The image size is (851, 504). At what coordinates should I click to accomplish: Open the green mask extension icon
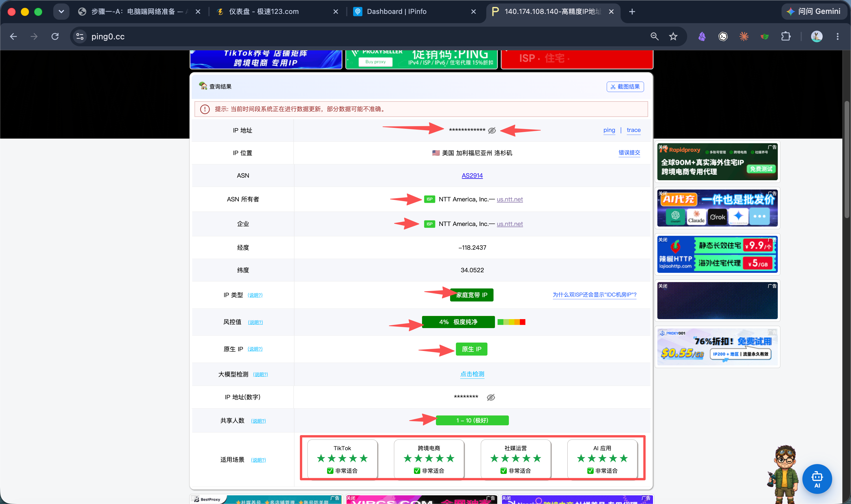765,36
